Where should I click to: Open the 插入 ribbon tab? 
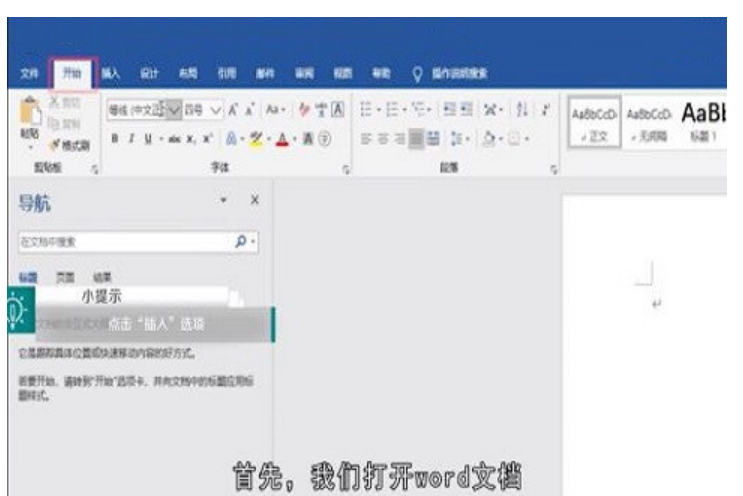[111, 73]
